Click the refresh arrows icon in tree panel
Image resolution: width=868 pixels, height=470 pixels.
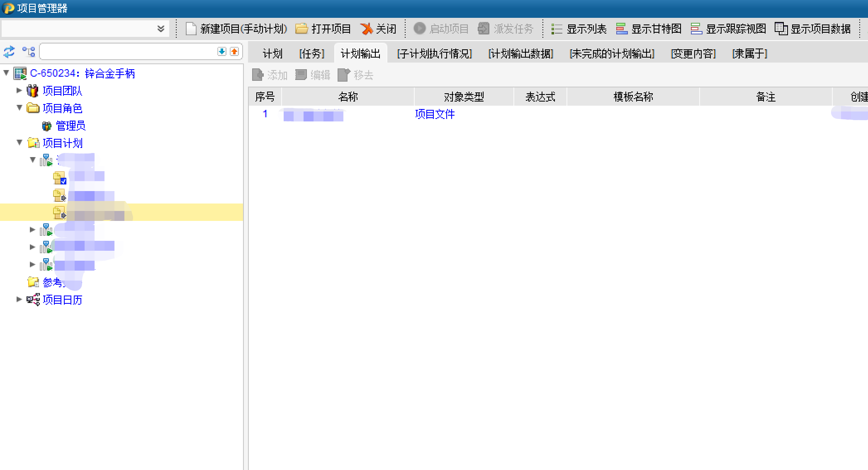point(9,52)
